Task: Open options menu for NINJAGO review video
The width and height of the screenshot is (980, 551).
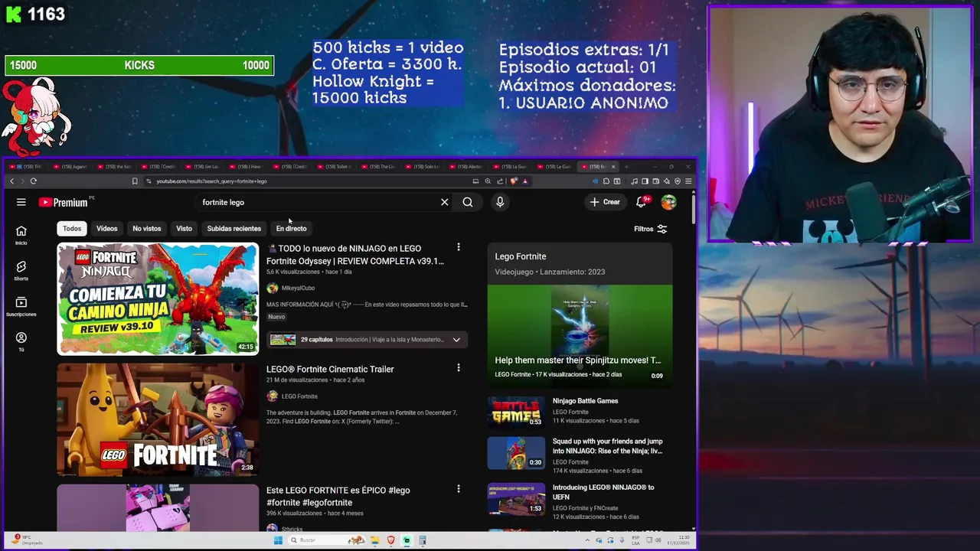Action: [x=459, y=247]
